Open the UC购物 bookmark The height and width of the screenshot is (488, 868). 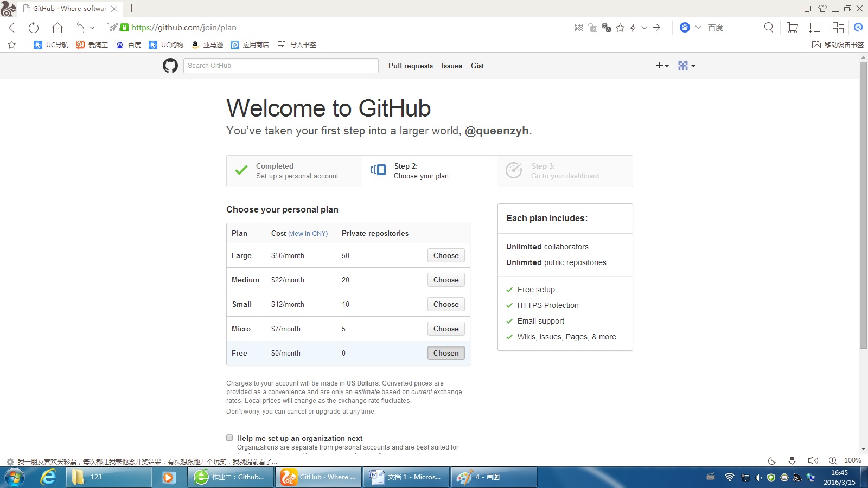coord(166,45)
